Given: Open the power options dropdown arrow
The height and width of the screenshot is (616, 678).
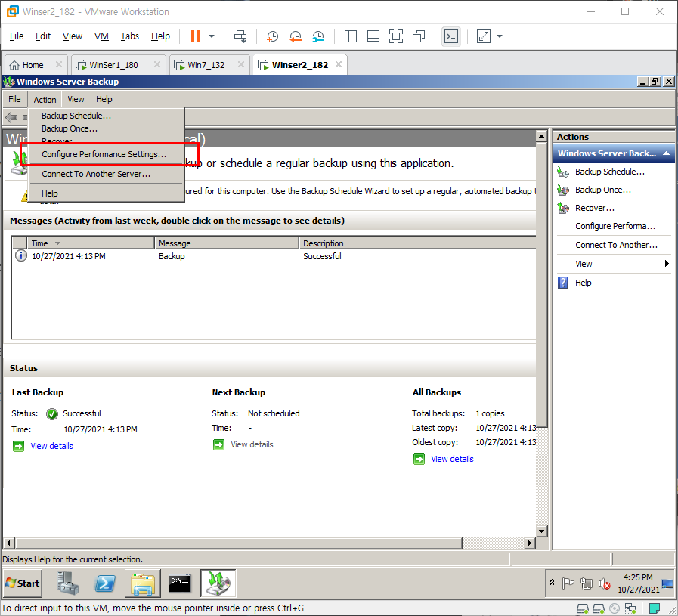Looking at the screenshot, I should point(212,36).
